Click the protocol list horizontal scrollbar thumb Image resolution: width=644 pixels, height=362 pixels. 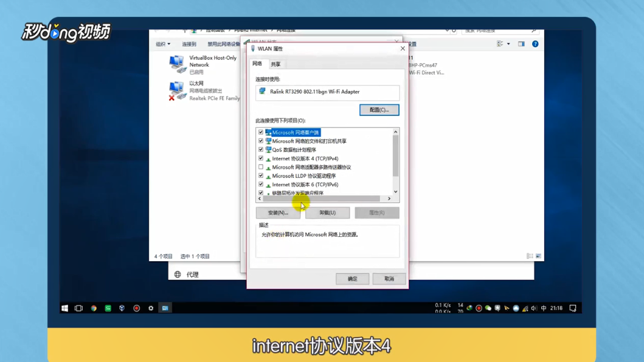pos(321,199)
